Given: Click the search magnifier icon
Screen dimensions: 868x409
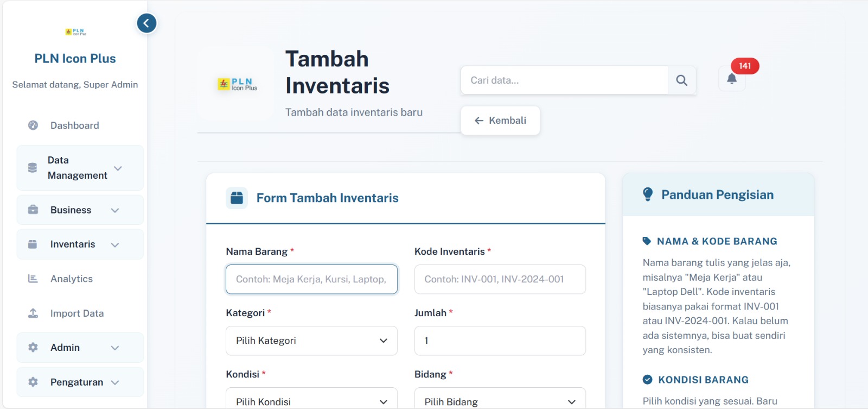Looking at the screenshot, I should point(682,80).
